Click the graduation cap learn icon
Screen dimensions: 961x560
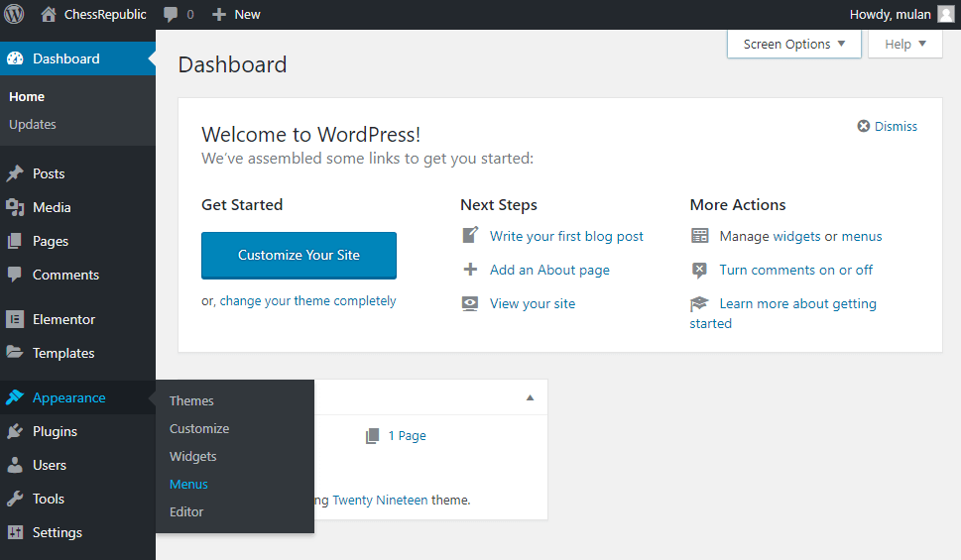[699, 303]
